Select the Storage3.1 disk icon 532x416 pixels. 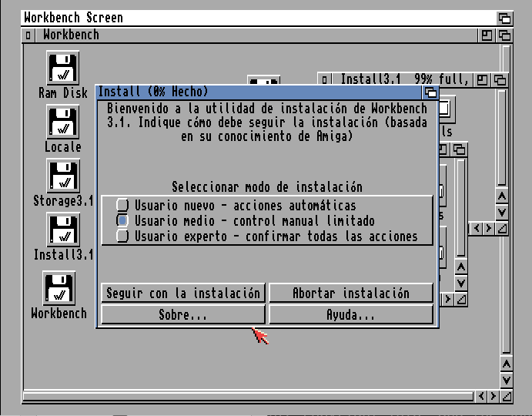tap(62, 176)
